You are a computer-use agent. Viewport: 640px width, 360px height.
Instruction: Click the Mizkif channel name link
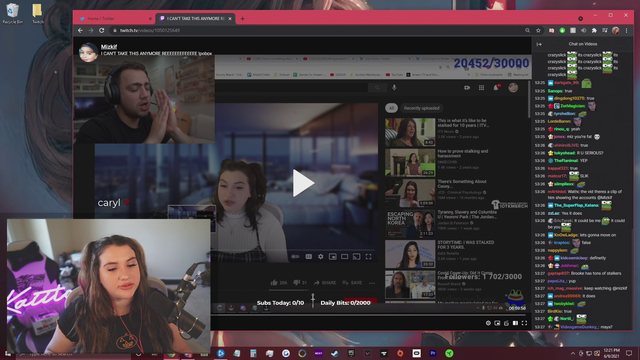pyautogui.click(x=109, y=47)
